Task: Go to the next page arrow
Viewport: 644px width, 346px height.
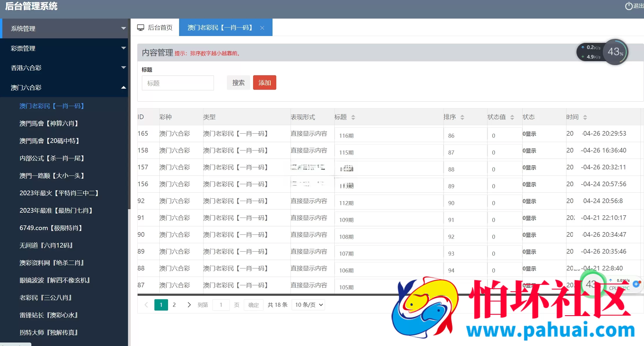Action: coord(189,305)
